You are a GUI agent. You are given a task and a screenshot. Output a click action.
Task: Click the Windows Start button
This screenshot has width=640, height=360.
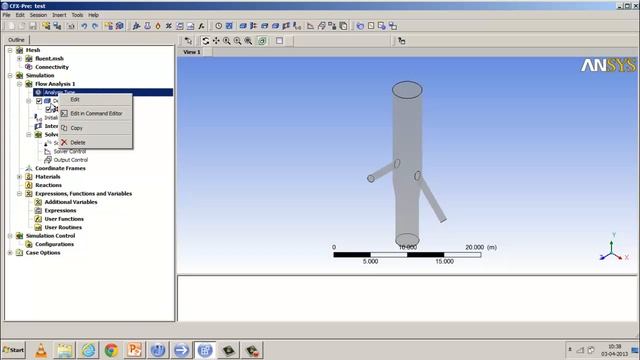[13, 350]
